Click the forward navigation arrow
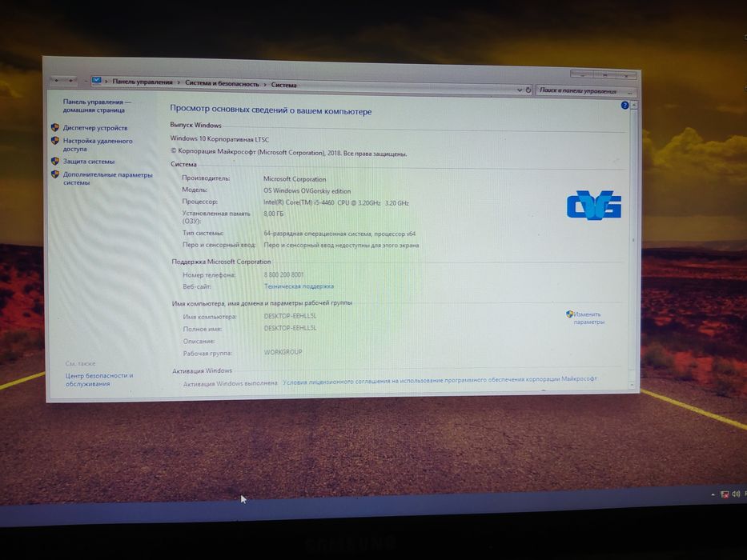Image resolution: width=747 pixels, height=560 pixels. coord(71,81)
